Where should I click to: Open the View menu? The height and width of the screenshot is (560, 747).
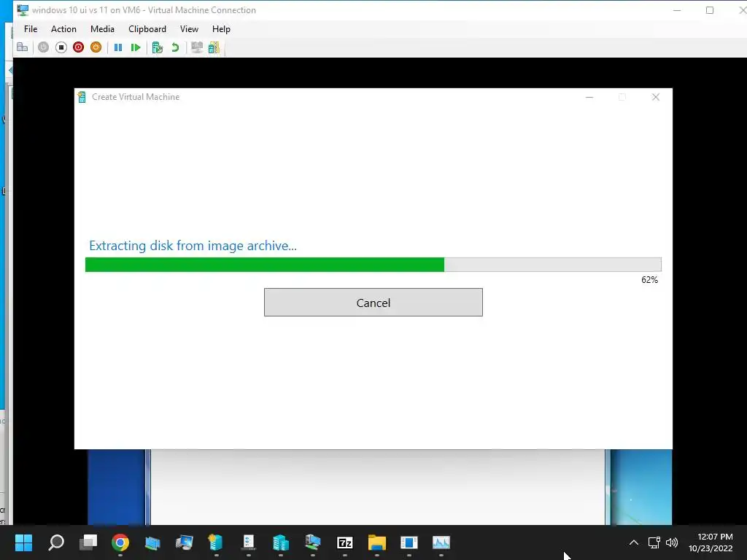[189, 29]
